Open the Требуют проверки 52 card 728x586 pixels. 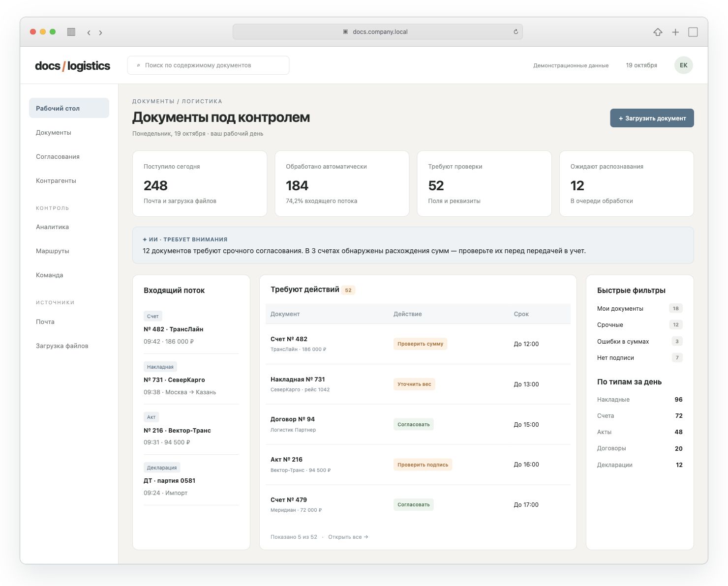point(484,183)
